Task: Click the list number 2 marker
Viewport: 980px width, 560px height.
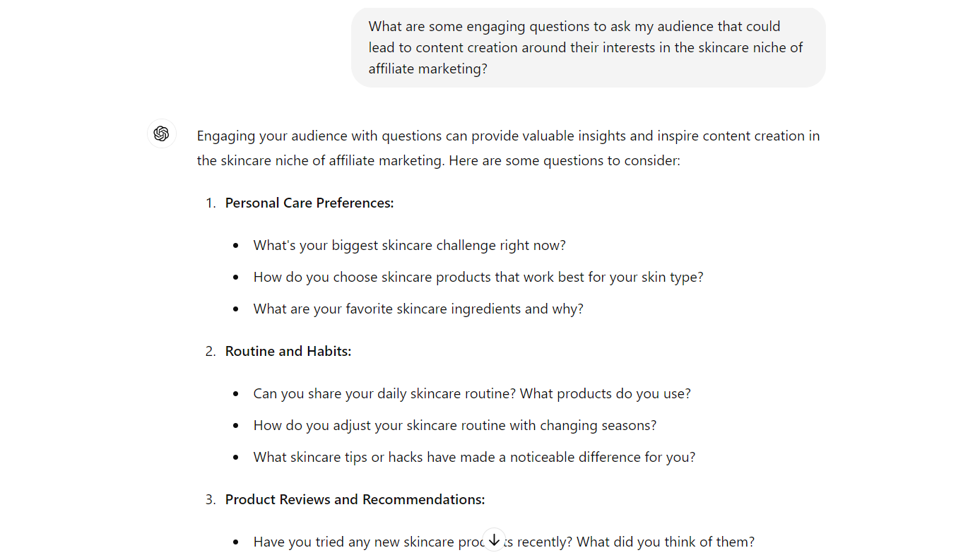Action: click(x=210, y=352)
